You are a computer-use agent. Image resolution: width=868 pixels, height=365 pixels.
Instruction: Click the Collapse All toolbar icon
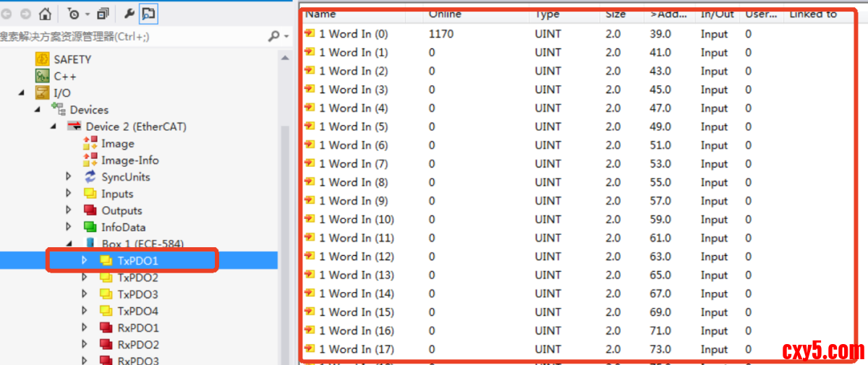click(x=103, y=14)
